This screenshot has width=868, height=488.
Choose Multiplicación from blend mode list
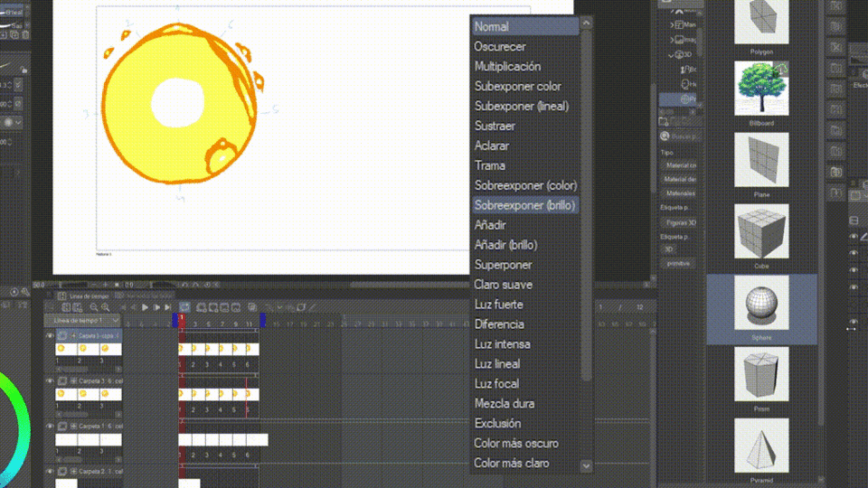(524, 66)
